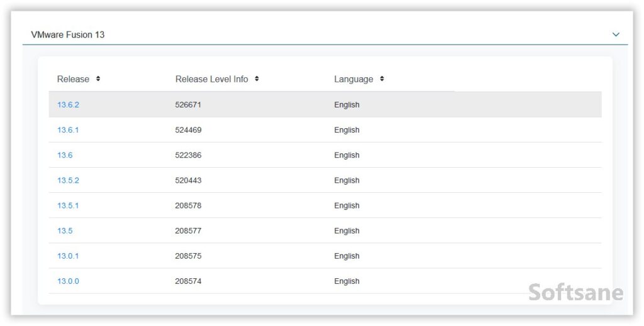
Task: Open release 13.5.1 link
Action: 68,205
